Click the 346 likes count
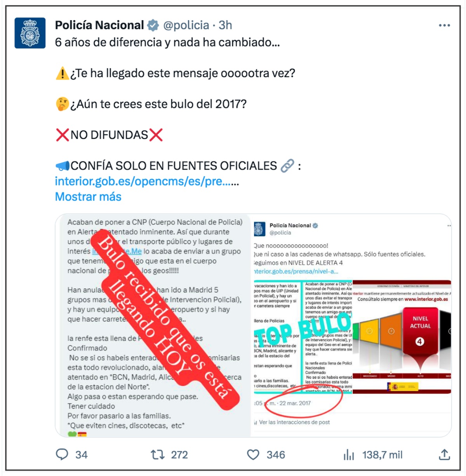The image size is (466, 476). (276, 455)
